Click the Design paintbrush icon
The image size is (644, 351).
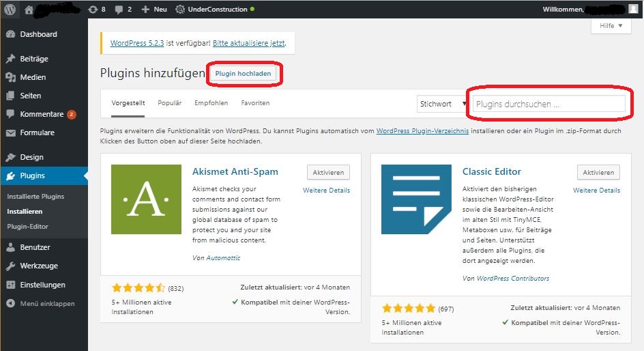tap(11, 158)
